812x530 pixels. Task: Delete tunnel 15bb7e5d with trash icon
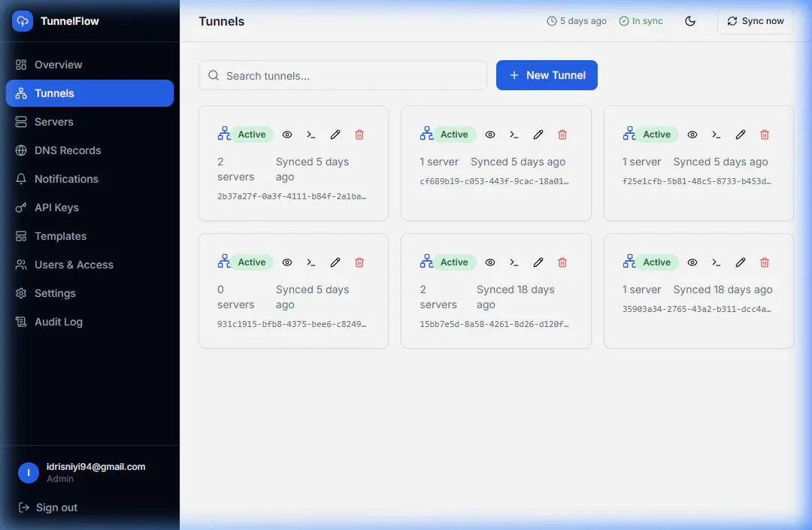click(x=562, y=262)
